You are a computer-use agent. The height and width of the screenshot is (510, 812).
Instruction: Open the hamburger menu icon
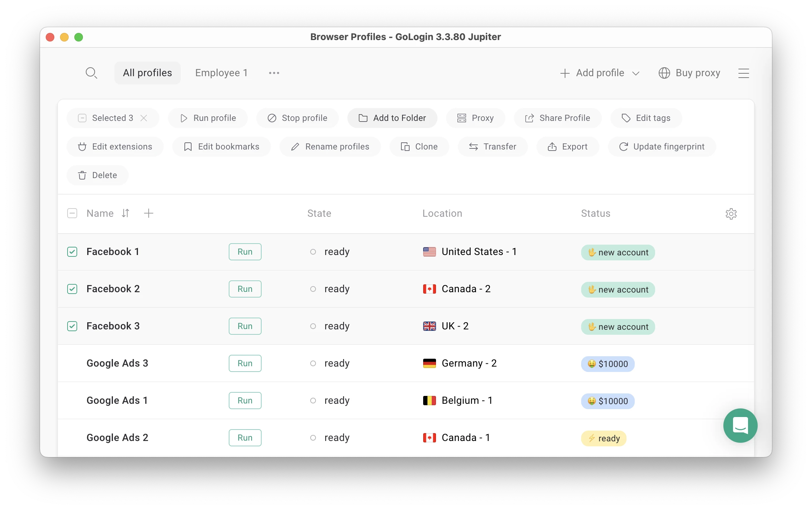[x=744, y=73]
